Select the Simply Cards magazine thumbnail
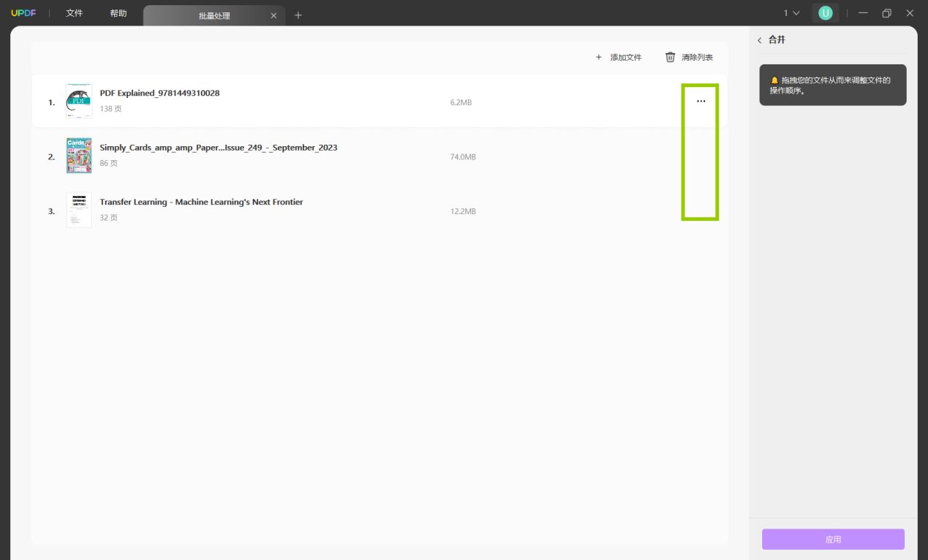This screenshot has width=928, height=560. (79, 155)
